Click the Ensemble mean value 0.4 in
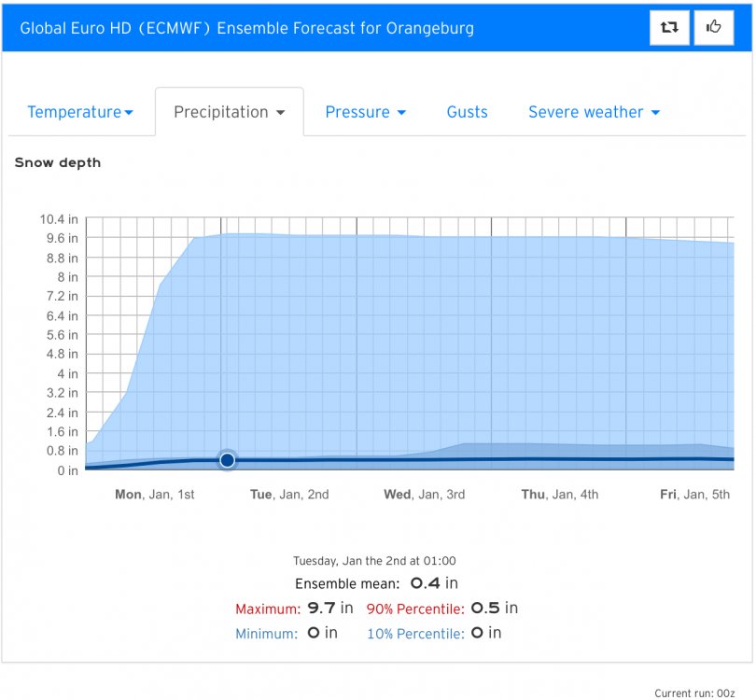Viewport: 756px width, 700px height. (434, 583)
